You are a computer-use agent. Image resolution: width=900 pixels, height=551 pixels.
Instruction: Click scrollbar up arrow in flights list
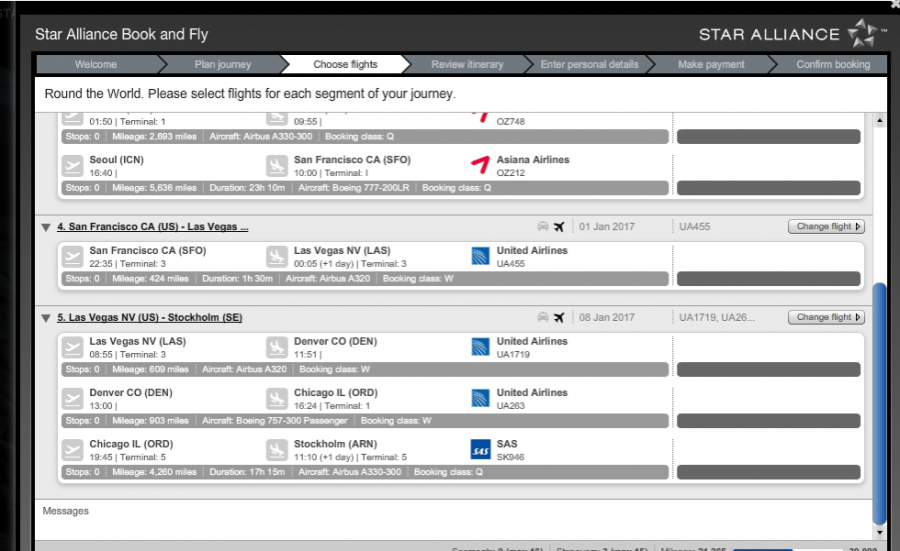pos(879,121)
